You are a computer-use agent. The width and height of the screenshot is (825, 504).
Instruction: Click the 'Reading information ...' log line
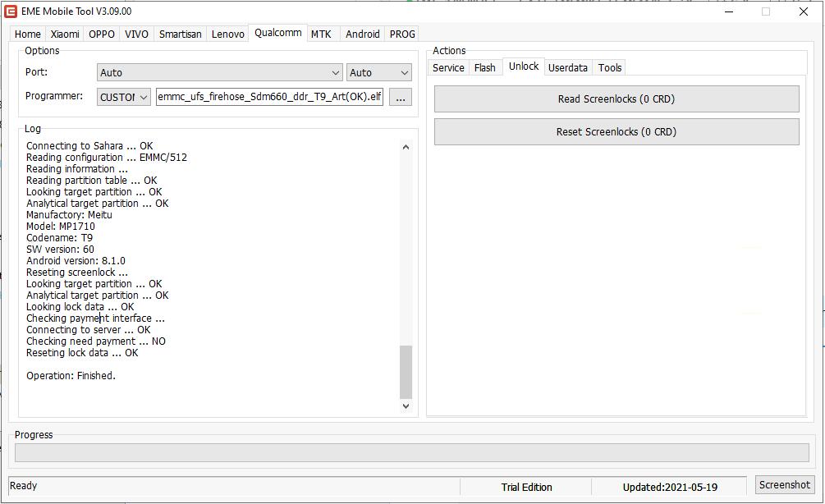[77, 169]
